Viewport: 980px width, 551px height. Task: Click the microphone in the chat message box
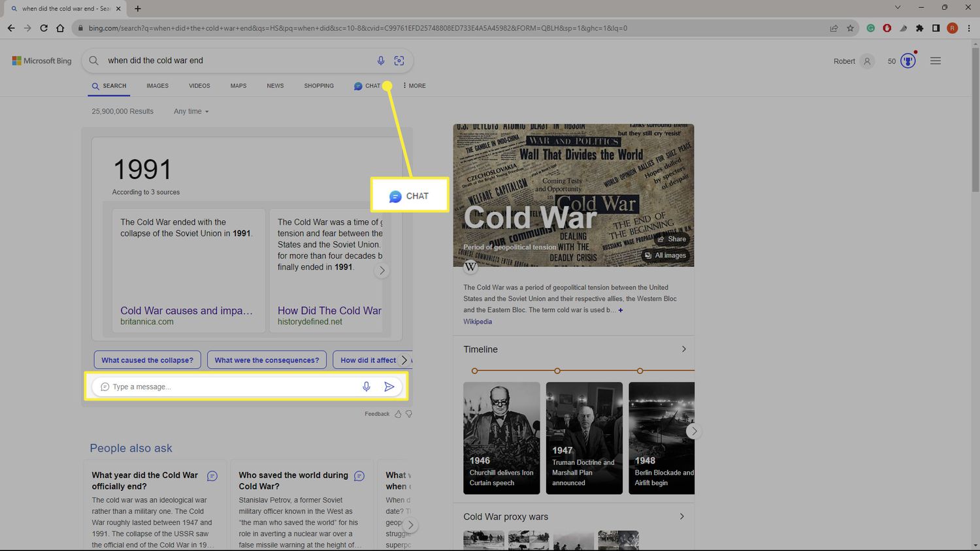(x=367, y=386)
